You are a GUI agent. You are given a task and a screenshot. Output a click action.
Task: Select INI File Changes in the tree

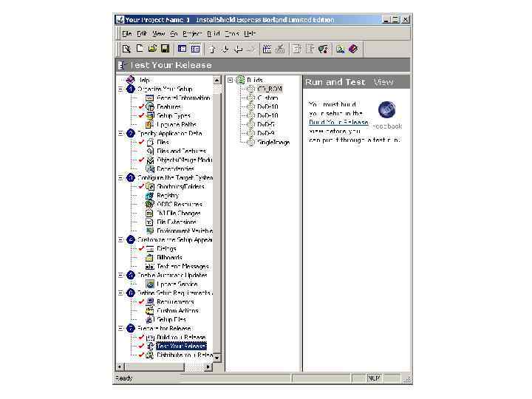179,213
